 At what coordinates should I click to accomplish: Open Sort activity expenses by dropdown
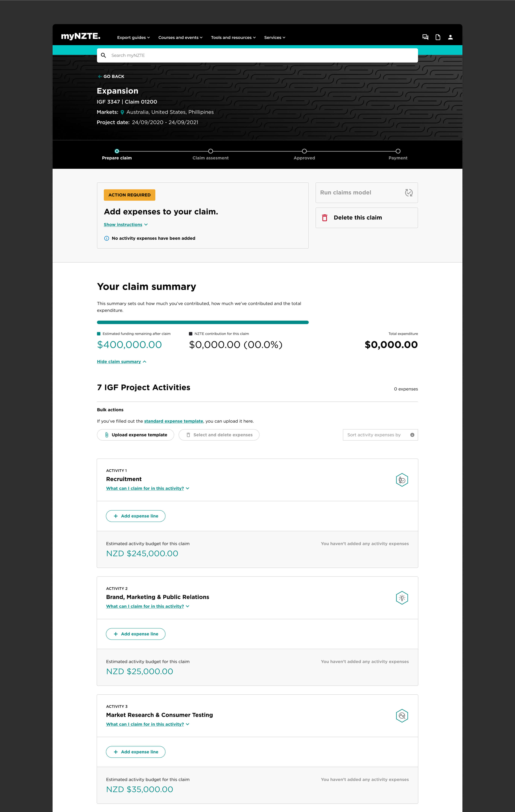click(x=380, y=435)
